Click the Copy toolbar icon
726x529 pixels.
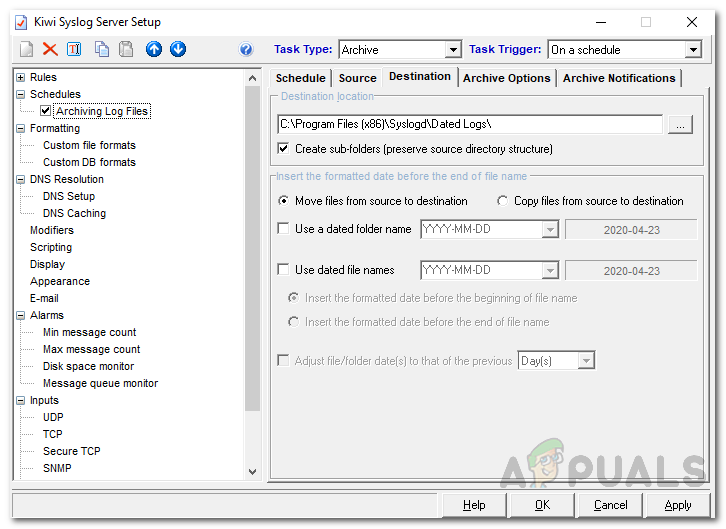pyautogui.click(x=102, y=49)
